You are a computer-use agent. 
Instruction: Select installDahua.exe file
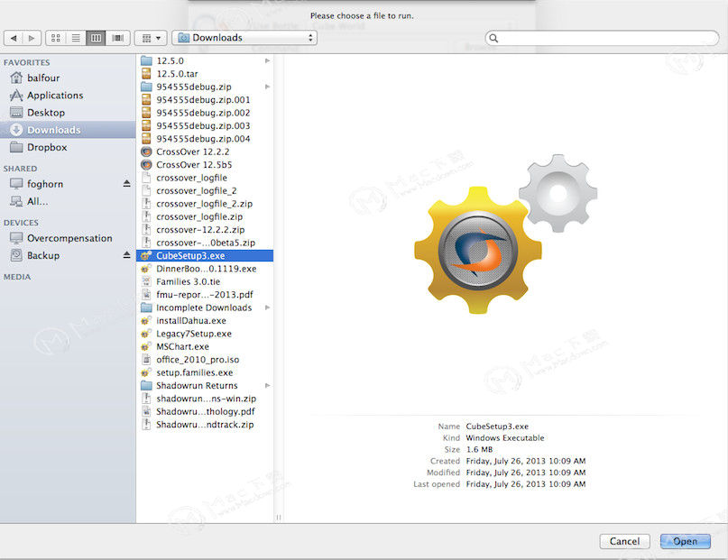[205, 321]
